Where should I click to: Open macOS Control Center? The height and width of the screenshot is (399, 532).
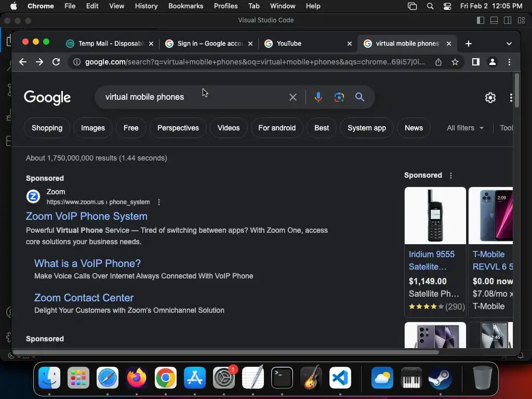coord(447,6)
